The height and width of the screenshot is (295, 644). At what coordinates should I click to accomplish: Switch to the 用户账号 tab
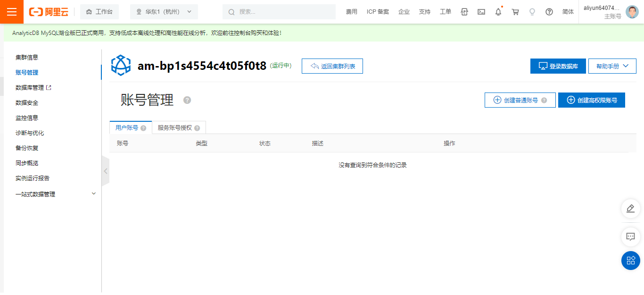131,127
